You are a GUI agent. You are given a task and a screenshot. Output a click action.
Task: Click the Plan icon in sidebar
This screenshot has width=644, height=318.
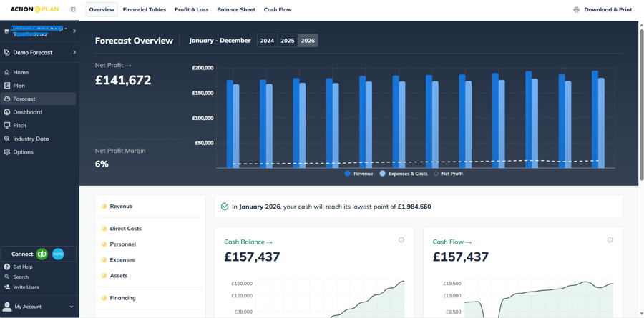pos(7,86)
